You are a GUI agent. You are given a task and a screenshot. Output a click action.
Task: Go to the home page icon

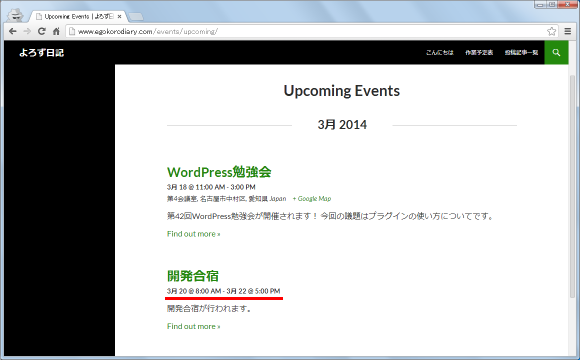pos(56,31)
